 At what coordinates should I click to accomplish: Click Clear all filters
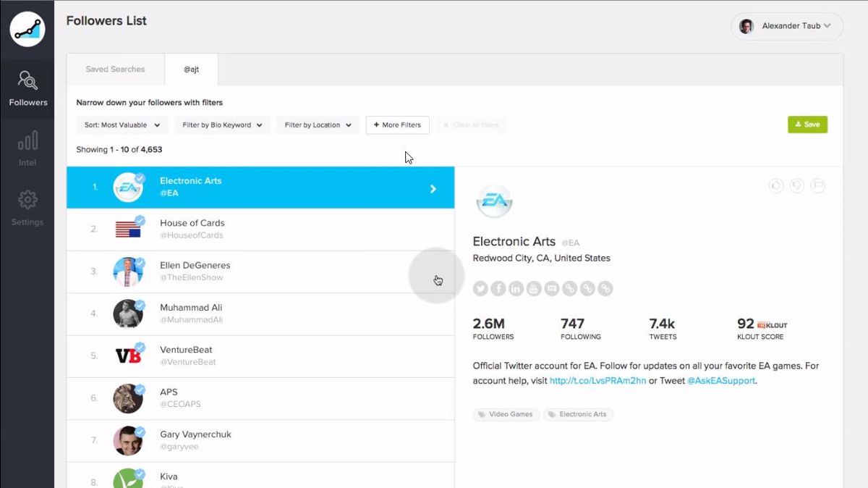click(x=471, y=125)
